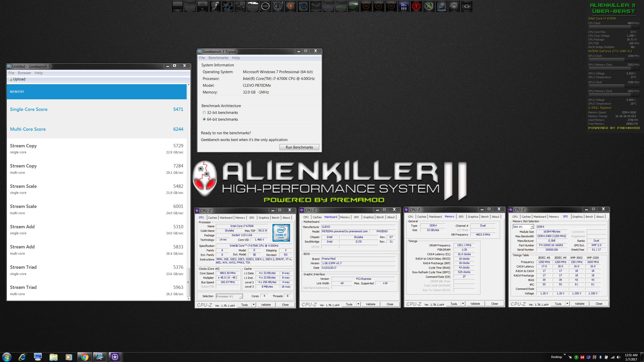Viewport: 644px width, 362px height.
Task: Click the volume speaker tray icon
Action: pyautogui.click(x=619, y=357)
